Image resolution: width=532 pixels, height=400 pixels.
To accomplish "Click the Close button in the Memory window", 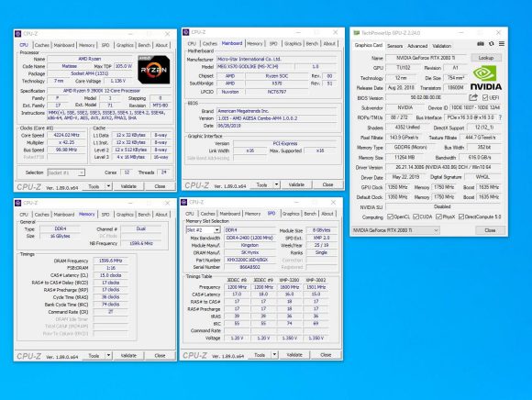I will tap(160, 356).
